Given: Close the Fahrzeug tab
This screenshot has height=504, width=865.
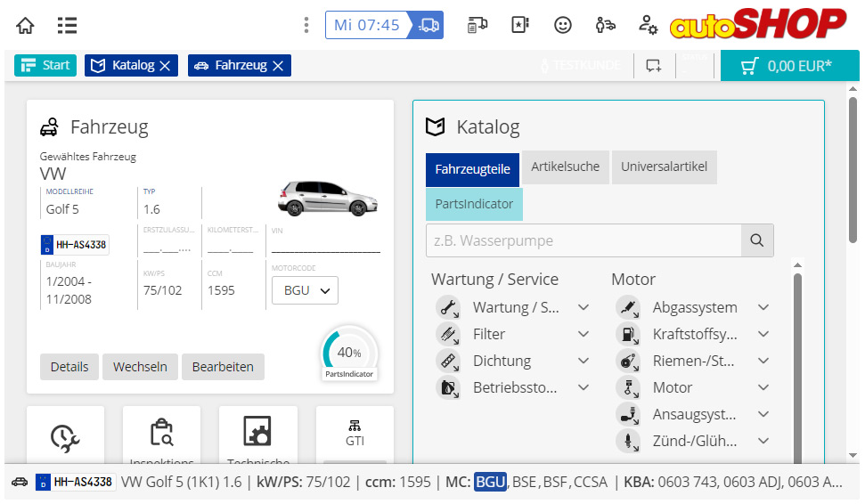Looking at the screenshot, I should (x=279, y=66).
